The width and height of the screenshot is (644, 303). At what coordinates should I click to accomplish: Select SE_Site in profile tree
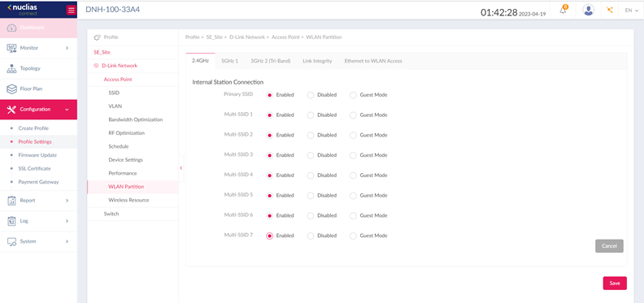[102, 53]
